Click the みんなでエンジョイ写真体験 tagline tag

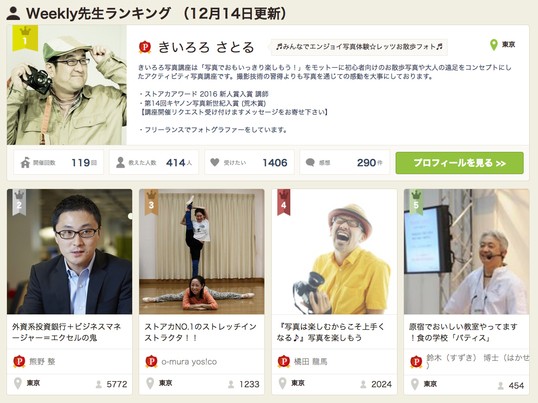pyautogui.click(x=359, y=47)
